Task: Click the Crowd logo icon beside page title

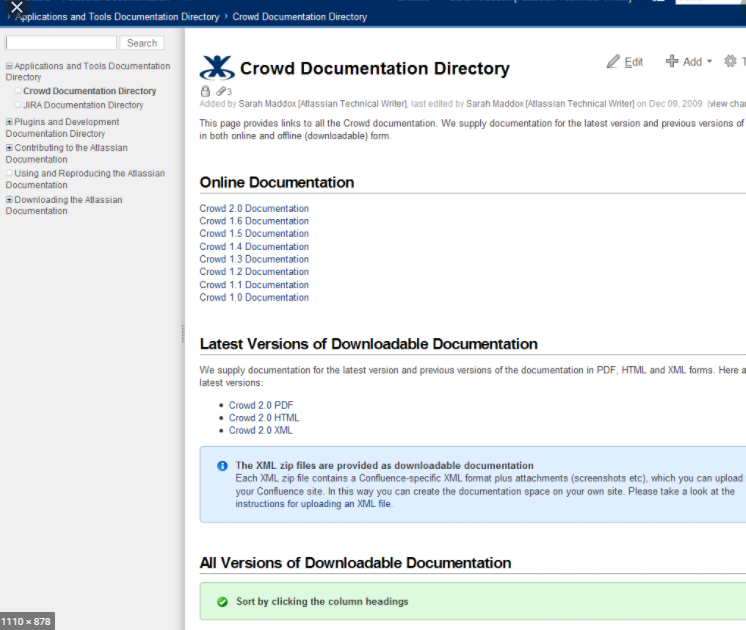Action: (217, 68)
